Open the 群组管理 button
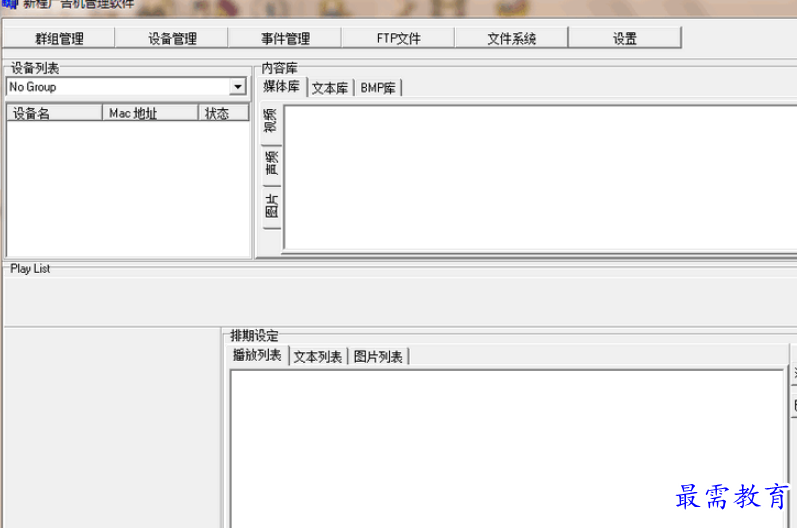Image resolution: width=797 pixels, height=528 pixels. tap(59, 38)
